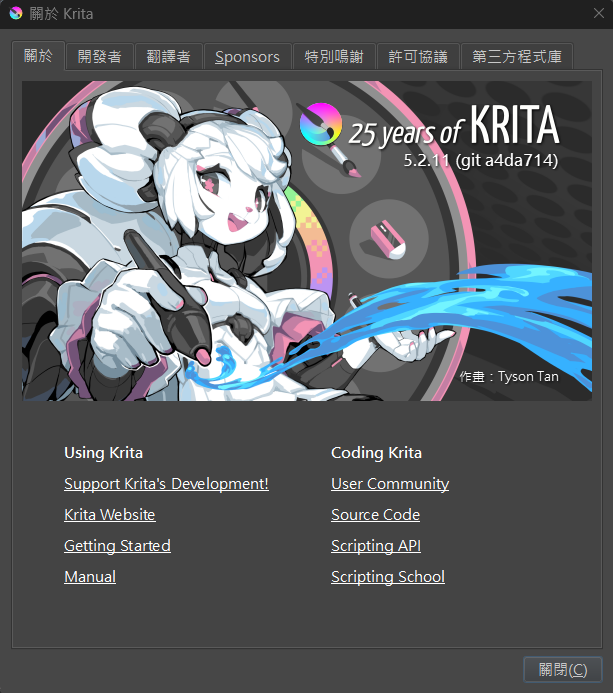Open the 第三方程式庫 tab
The height and width of the screenshot is (693, 613).
click(517, 57)
